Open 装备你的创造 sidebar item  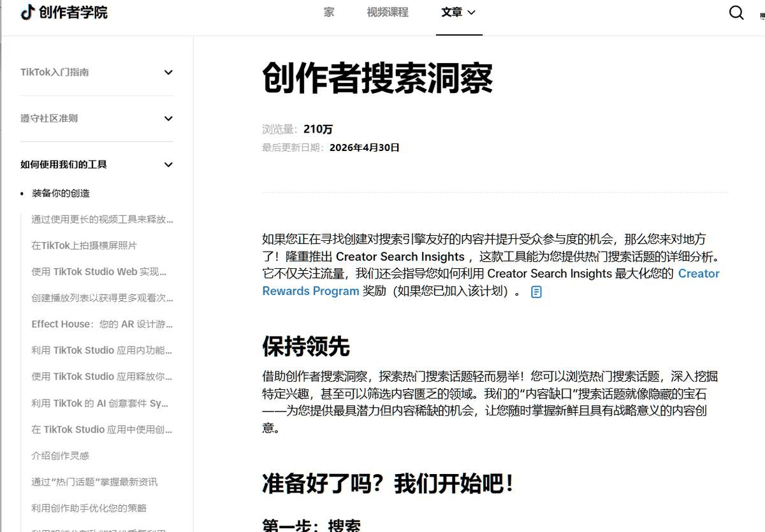(x=61, y=194)
